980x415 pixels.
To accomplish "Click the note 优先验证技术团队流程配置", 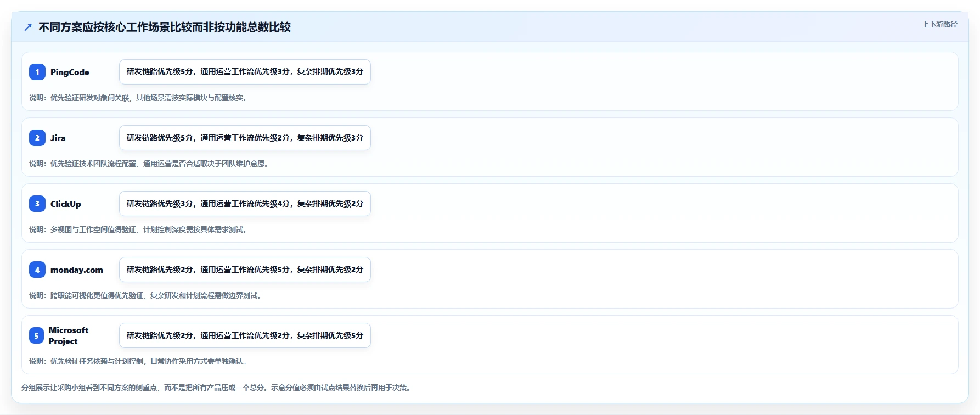I will pyautogui.click(x=150, y=164).
